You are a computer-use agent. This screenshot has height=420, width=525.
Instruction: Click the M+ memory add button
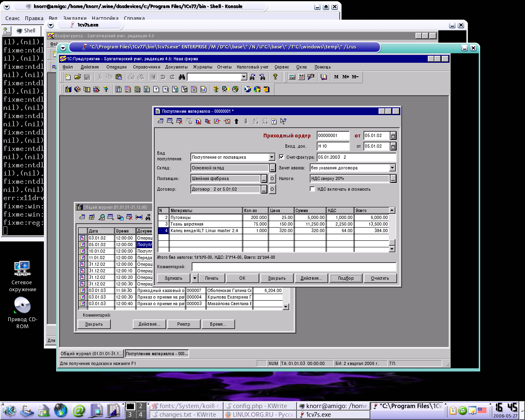tap(346, 77)
